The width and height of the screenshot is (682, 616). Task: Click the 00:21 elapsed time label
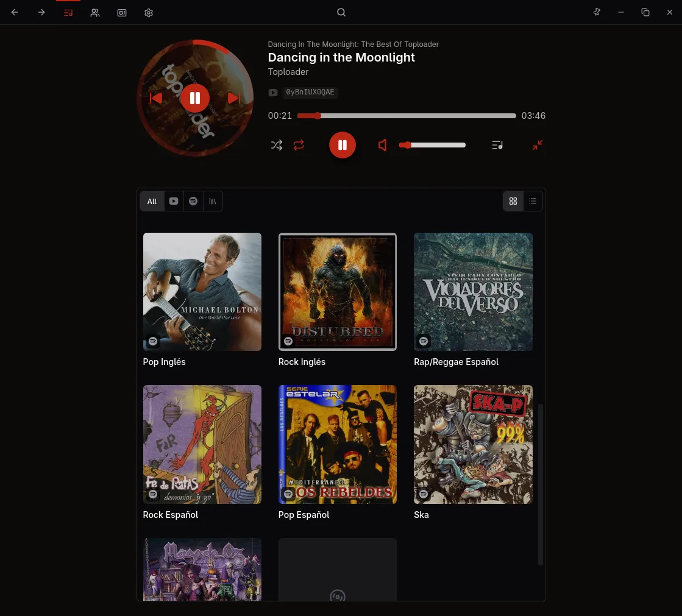tap(280, 116)
